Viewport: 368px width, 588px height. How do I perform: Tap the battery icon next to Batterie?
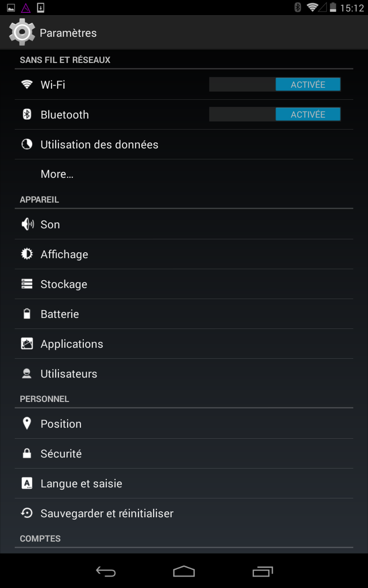[x=27, y=314]
